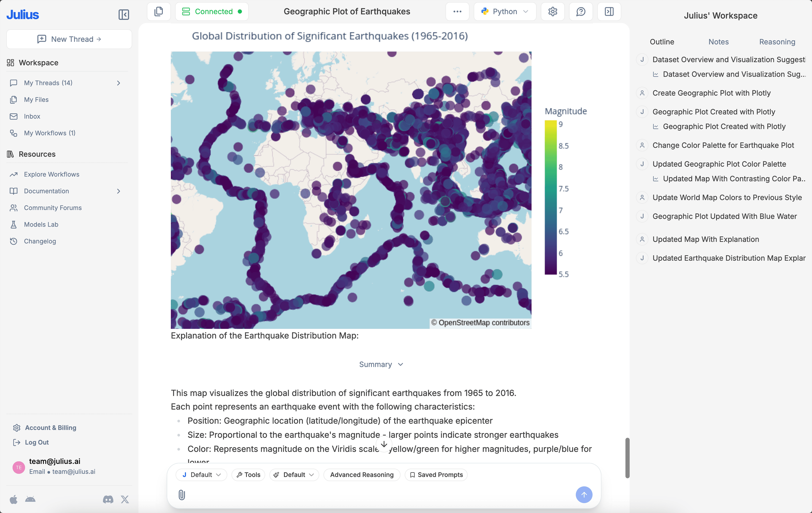Click the scroll-to-bottom arrow button

click(x=384, y=444)
